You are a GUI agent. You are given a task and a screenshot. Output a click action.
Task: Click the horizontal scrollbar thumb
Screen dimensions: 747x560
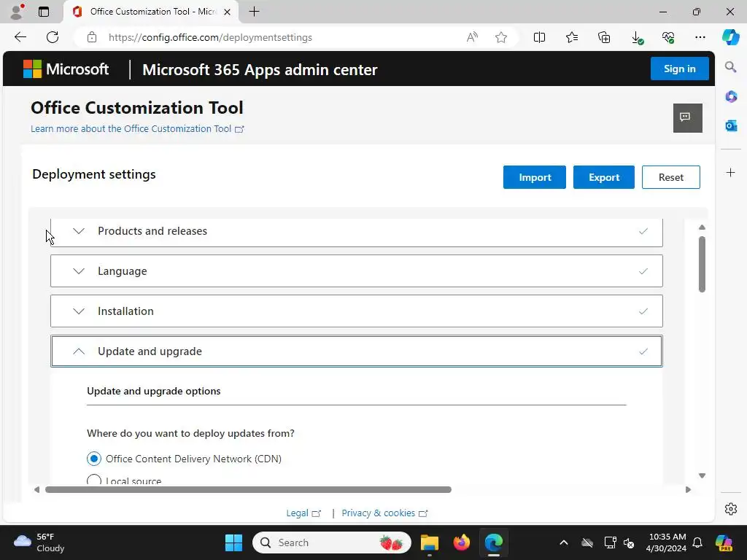click(x=248, y=490)
